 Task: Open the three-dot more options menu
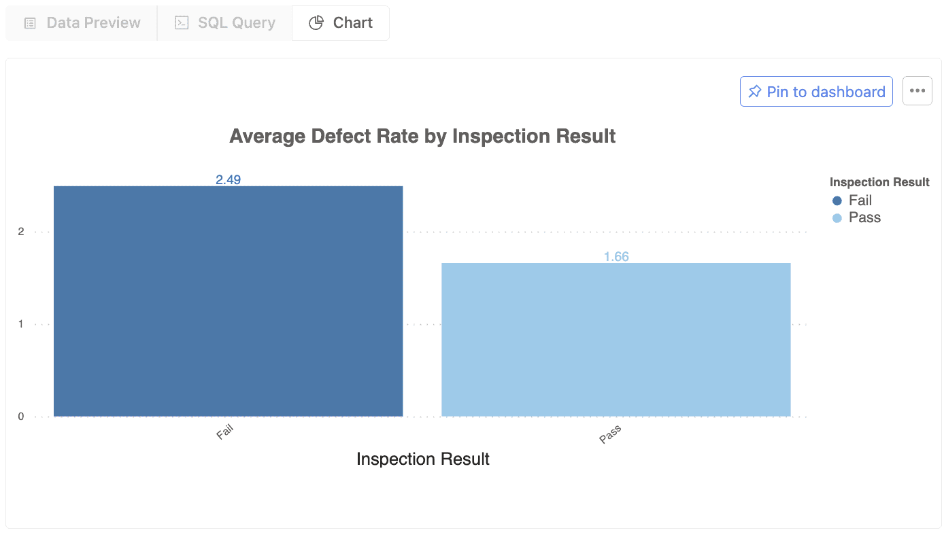coord(917,91)
